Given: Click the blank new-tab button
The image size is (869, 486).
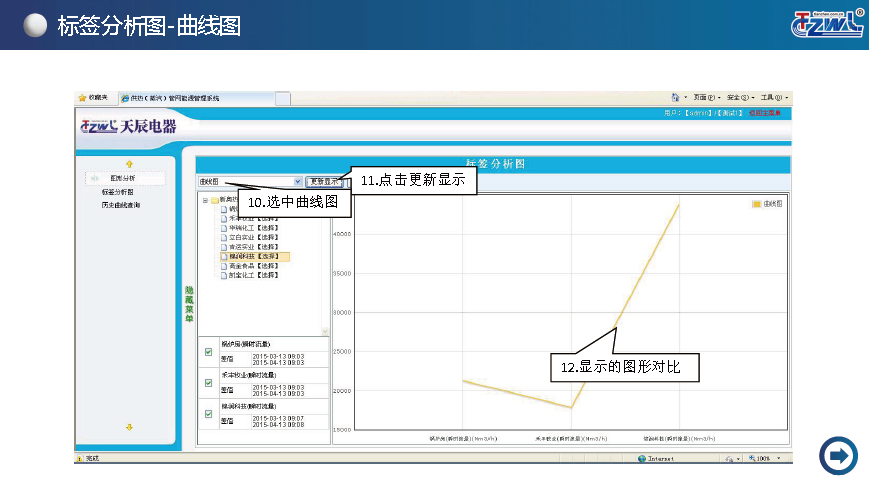Looking at the screenshot, I should click(283, 99).
